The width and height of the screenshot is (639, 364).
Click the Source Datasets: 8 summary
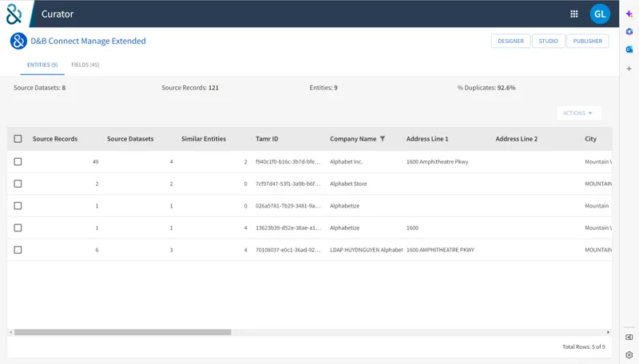[39, 88]
